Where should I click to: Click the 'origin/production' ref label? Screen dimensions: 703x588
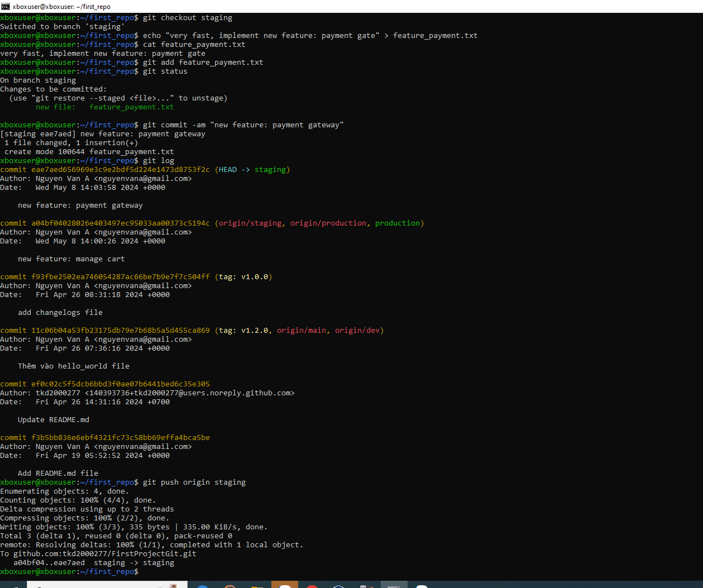[328, 223]
